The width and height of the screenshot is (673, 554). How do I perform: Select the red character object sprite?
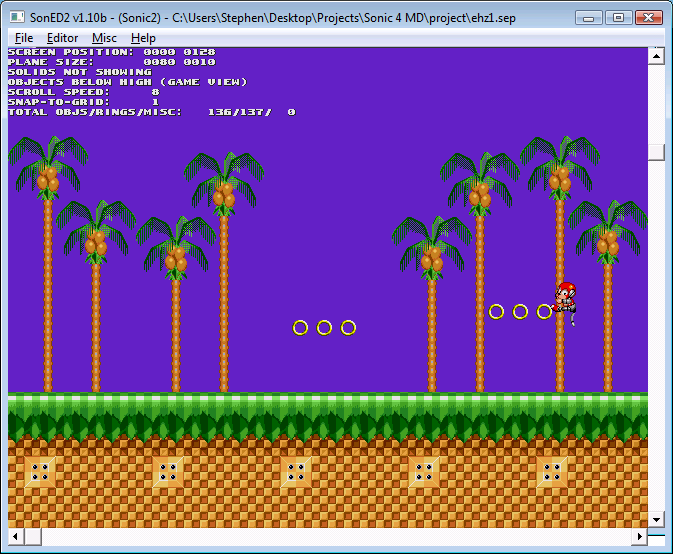pos(565,303)
